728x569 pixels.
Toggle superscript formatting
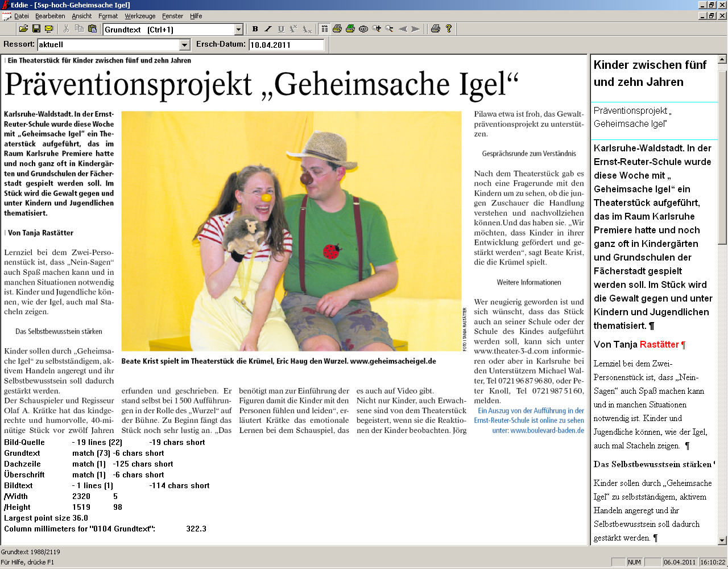coord(293,28)
